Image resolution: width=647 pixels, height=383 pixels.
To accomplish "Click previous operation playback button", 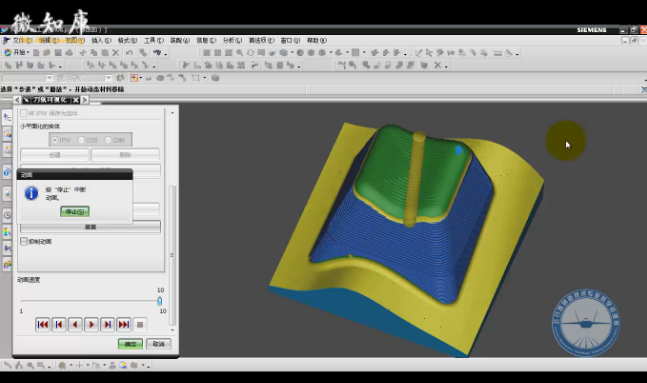I will coord(59,325).
